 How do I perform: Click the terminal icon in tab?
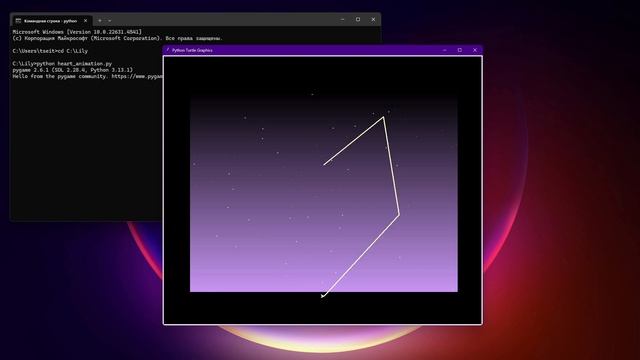[x=18, y=20]
